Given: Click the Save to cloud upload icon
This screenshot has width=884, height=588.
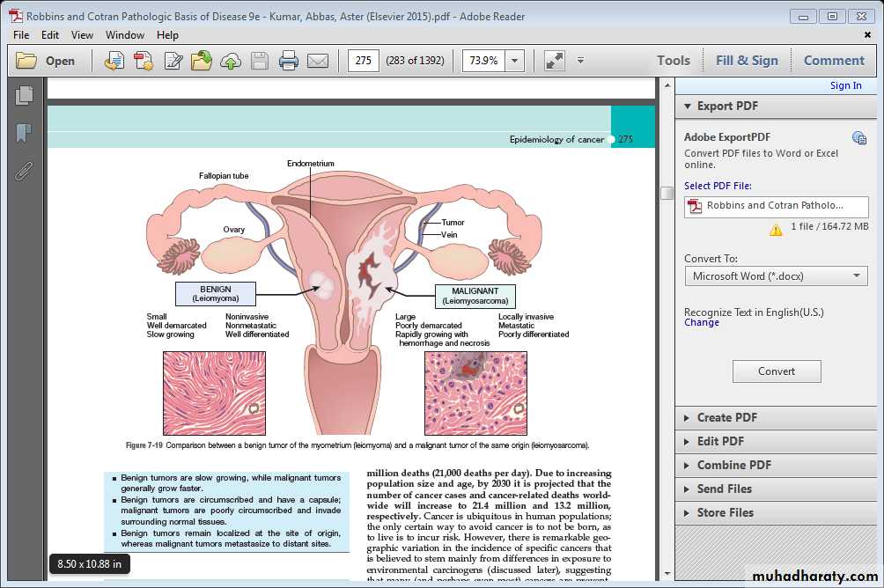Looking at the screenshot, I should pyautogui.click(x=231, y=61).
